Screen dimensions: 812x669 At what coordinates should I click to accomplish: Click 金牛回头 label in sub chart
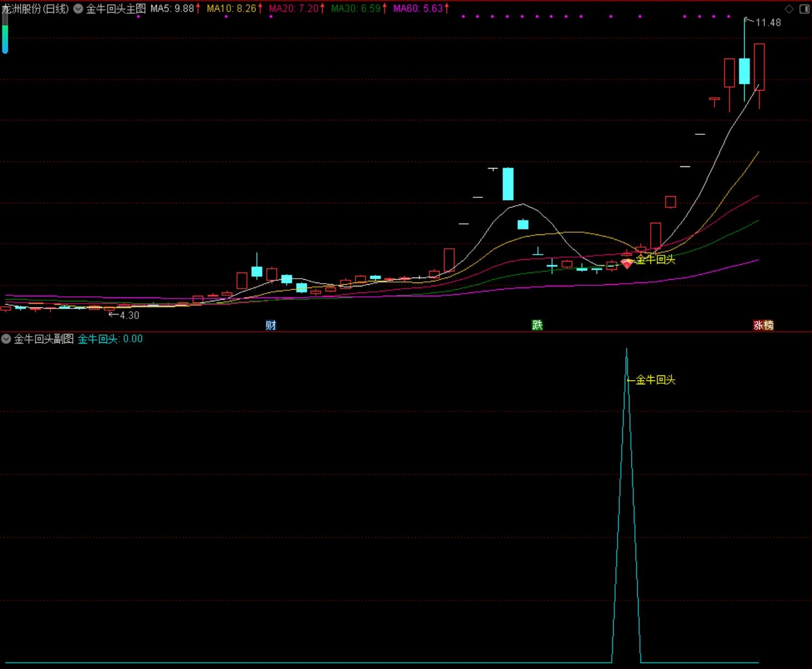coord(656,380)
